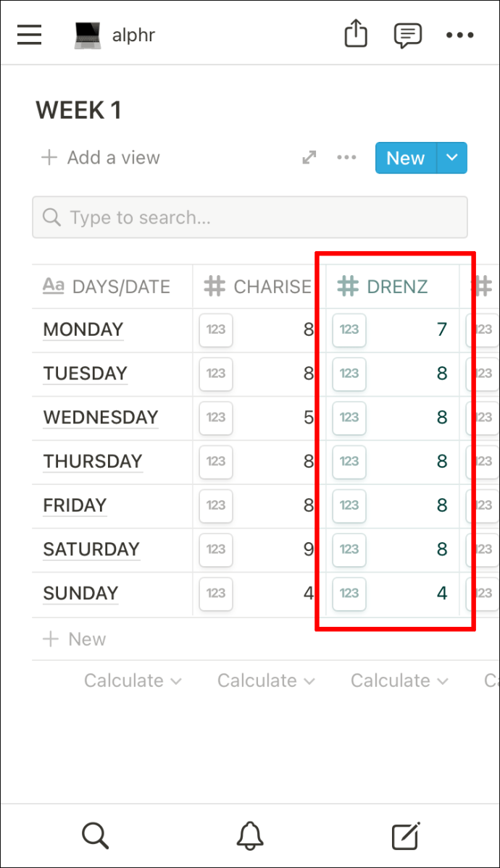Focus the Type to search field

point(250,218)
